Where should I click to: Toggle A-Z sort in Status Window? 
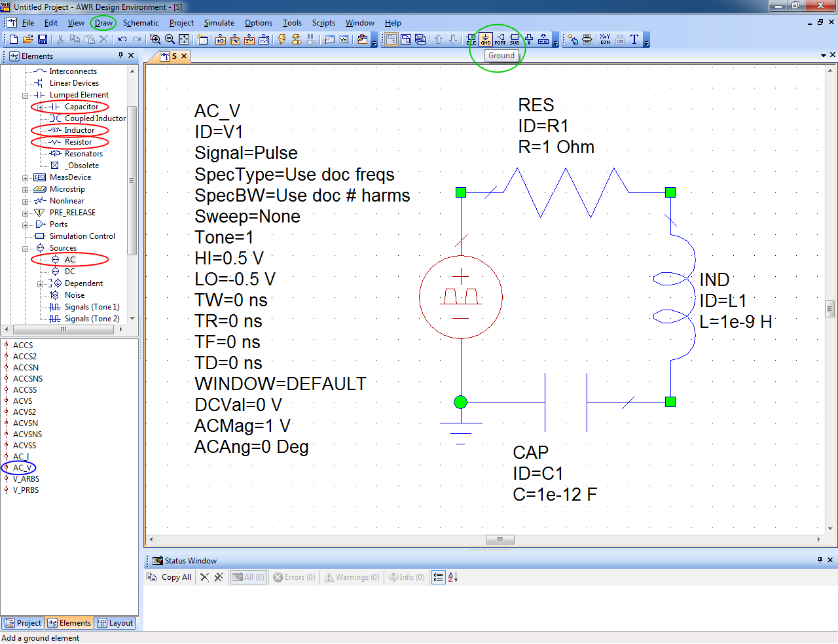[452, 577]
